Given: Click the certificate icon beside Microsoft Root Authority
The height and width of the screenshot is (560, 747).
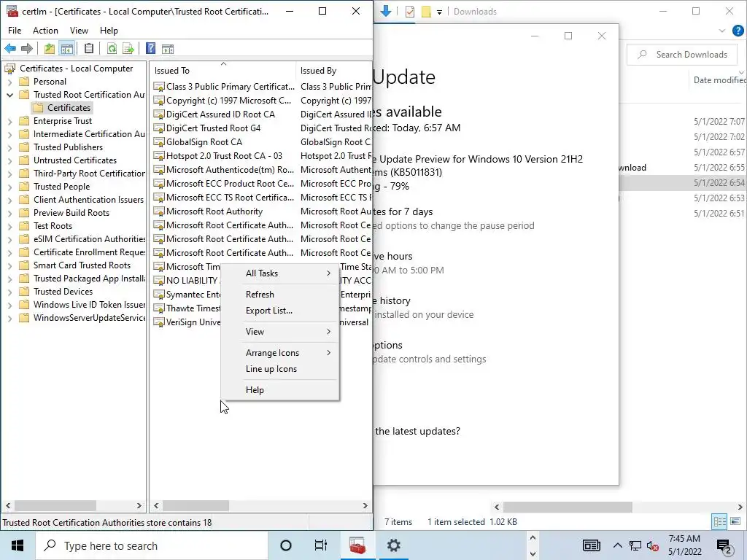Looking at the screenshot, I should 158,212.
